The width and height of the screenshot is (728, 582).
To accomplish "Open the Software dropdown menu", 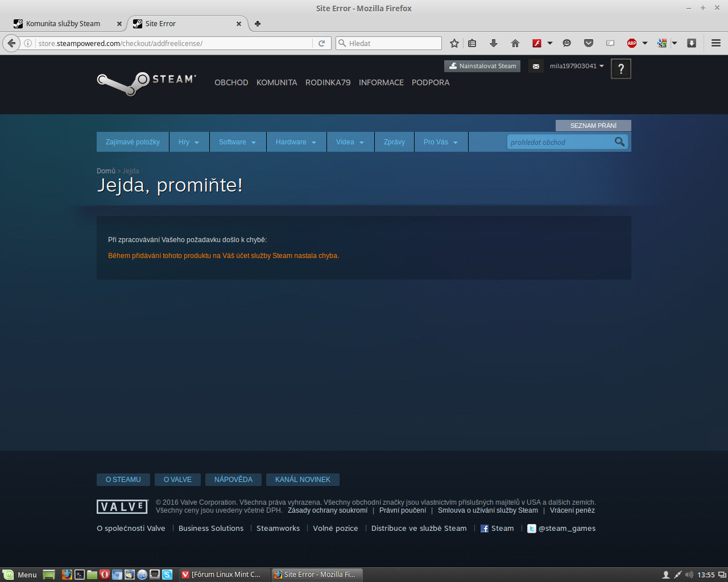I will pos(237,142).
